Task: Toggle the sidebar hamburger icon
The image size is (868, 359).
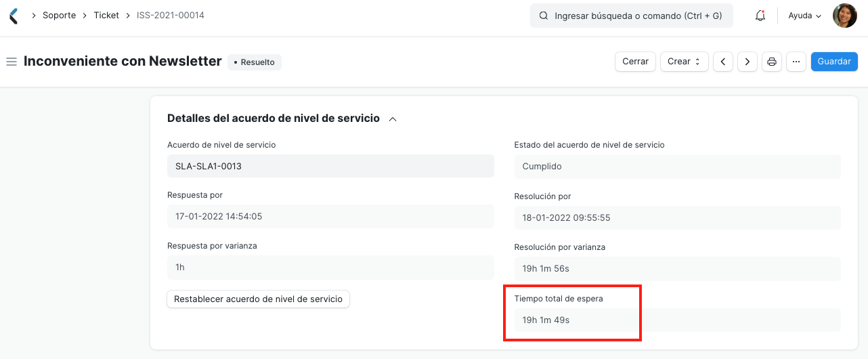Action: click(11, 62)
